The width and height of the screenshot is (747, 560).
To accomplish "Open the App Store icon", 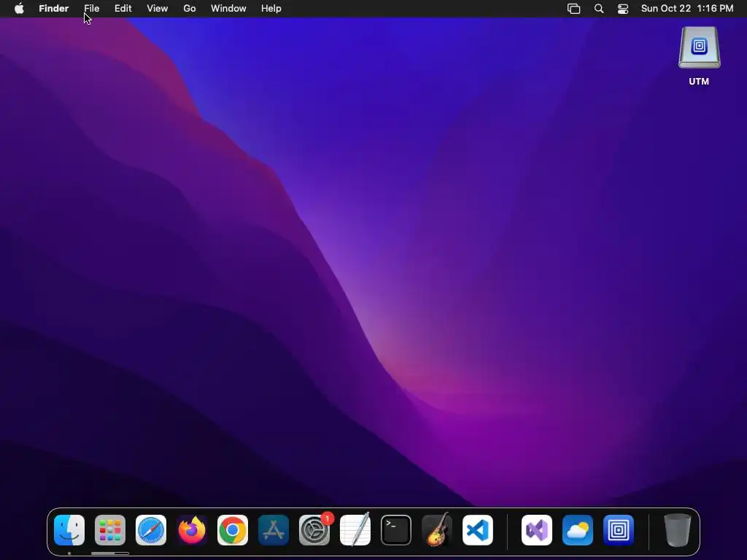I will click(x=274, y=530).
